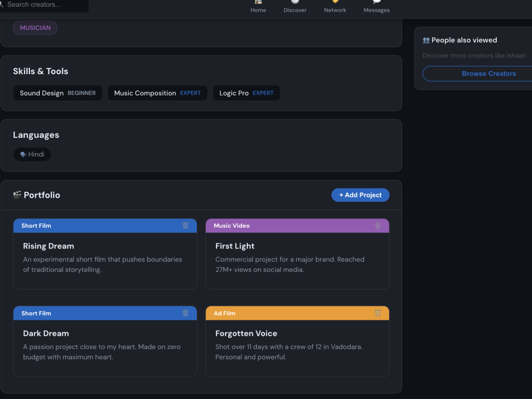Click the BEGINNER level label
532x399 pixels.
(x=81, y=93)
